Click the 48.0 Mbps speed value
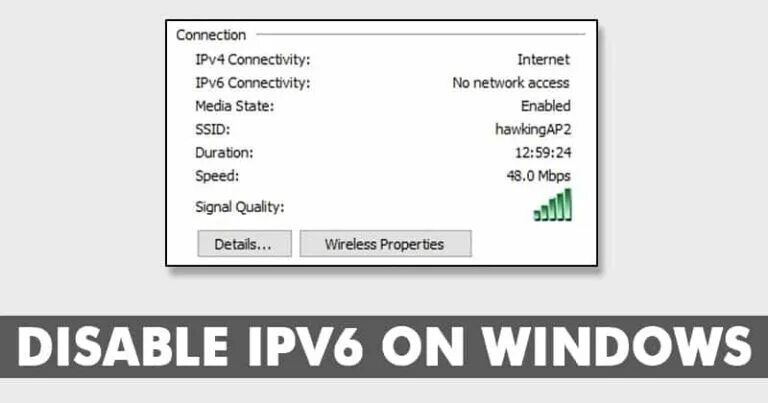The height and width of the screenshot is (403, 768). 539,176
